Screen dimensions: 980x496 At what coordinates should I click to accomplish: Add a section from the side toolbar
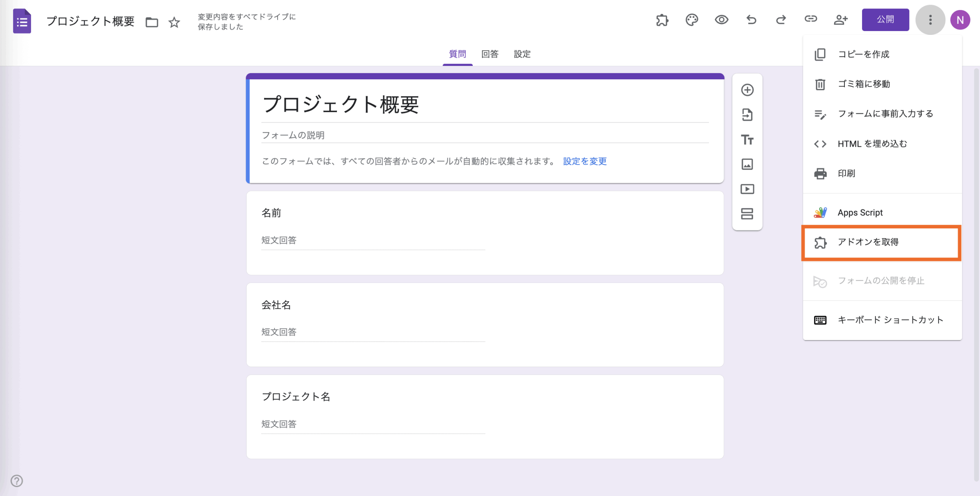click(747, 214)
